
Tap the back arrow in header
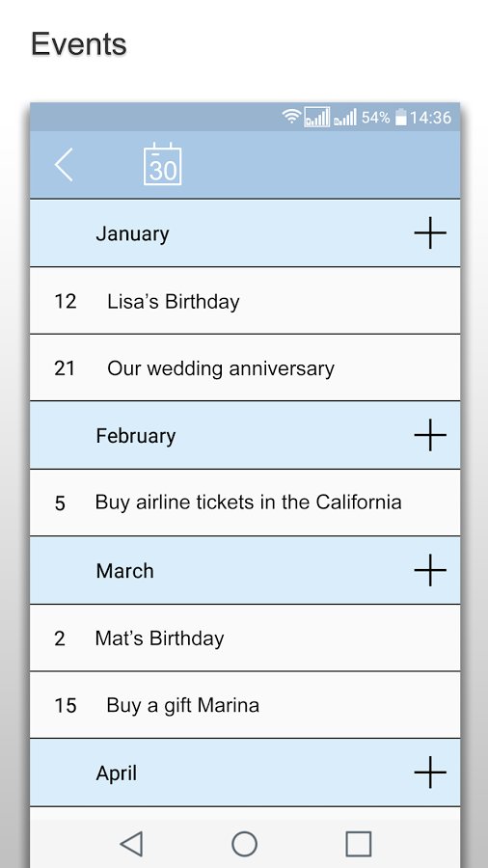[x=64, y=164]
